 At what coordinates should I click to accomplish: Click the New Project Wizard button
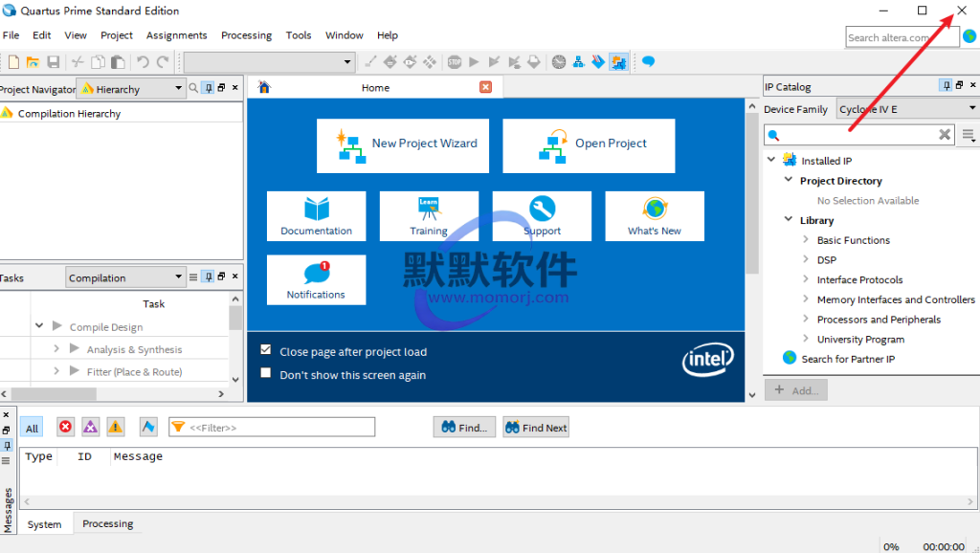403,145
